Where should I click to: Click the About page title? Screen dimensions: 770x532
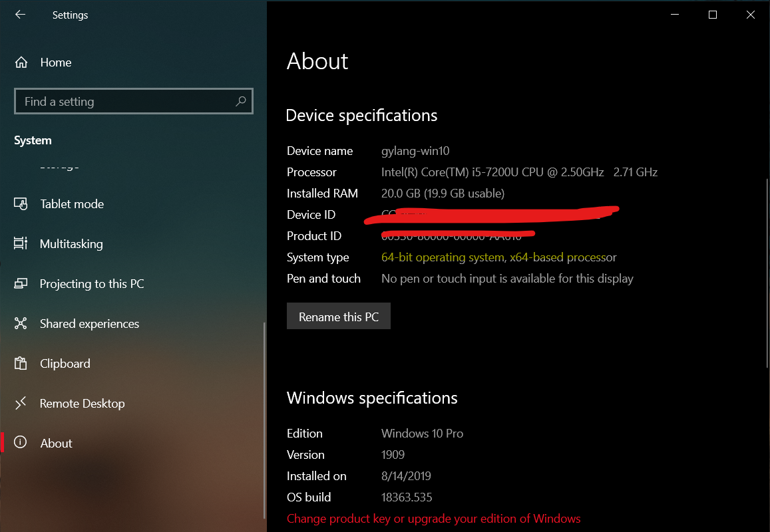[x=317, y=61]
